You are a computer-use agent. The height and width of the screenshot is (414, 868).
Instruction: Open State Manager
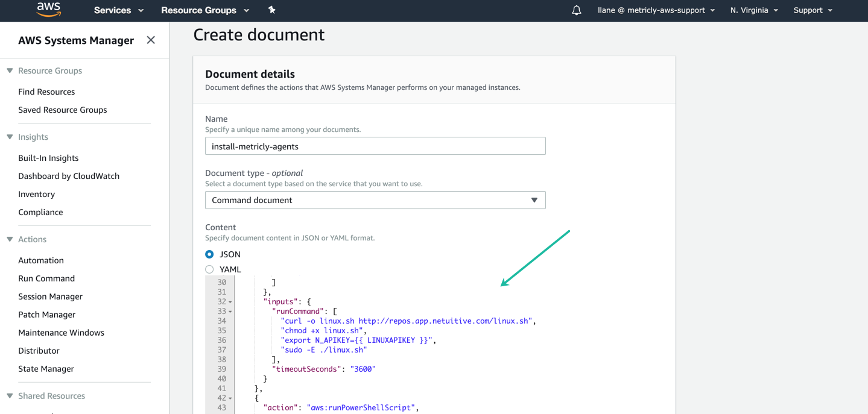46,369
